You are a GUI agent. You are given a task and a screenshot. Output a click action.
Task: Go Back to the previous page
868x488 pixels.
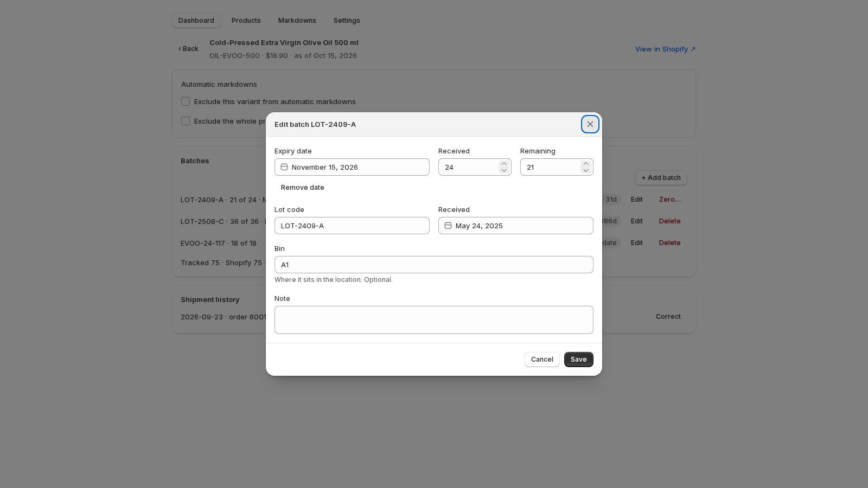pos(188,49)
